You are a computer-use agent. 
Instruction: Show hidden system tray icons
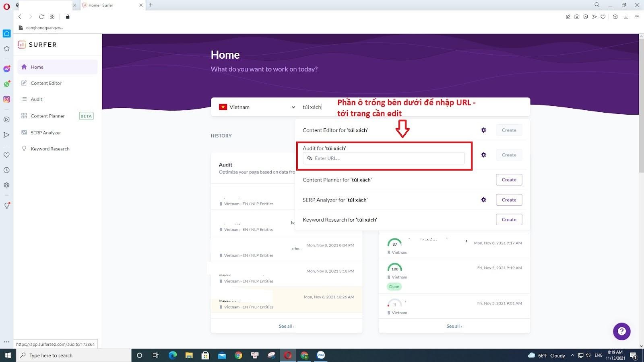(572, 356)
